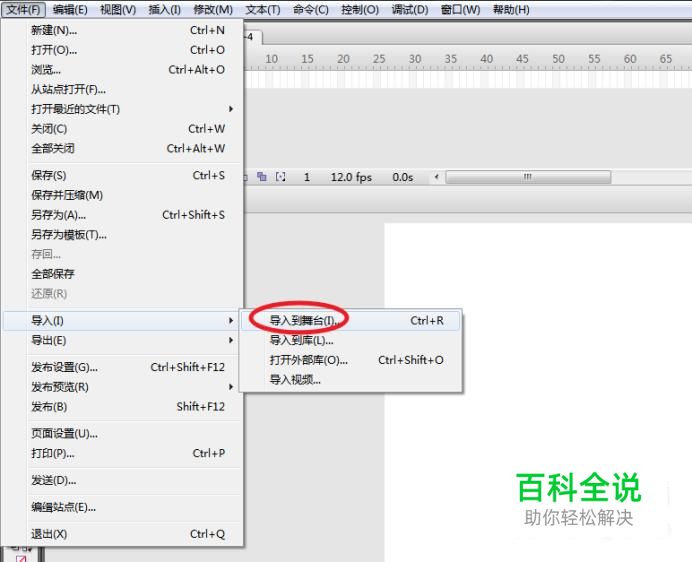Choose 全部关闭 menu entry

123,148
